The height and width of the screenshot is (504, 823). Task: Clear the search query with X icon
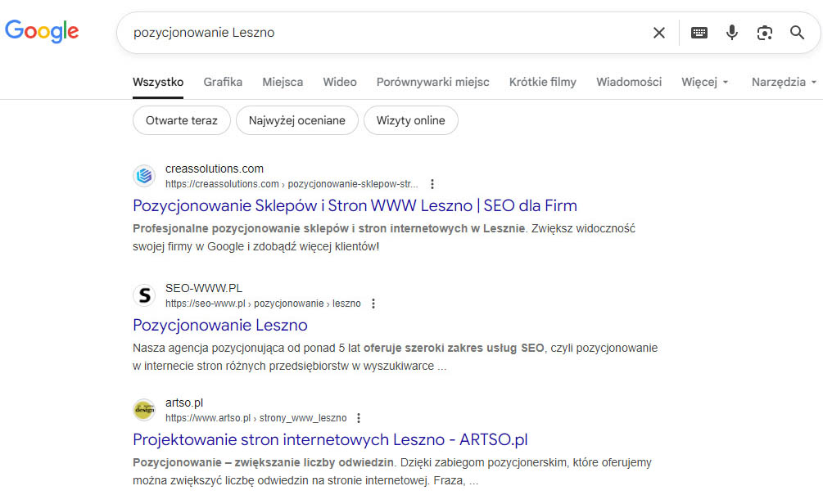659,33
